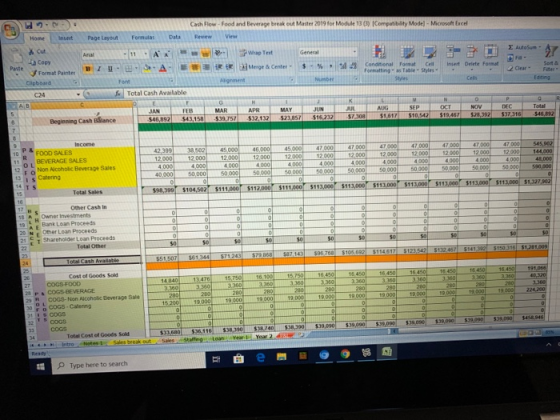Toggle Align Text Left
560x420 pixels.
point(183,67)
